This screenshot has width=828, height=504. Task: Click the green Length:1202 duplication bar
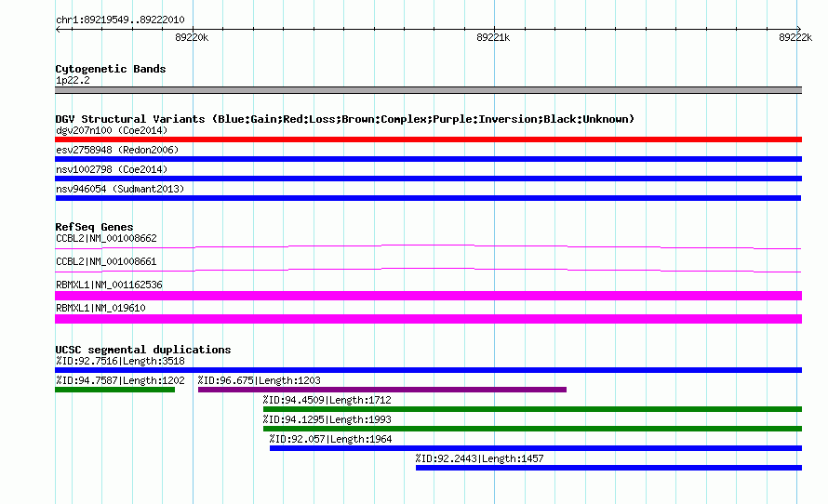[115, 390]
